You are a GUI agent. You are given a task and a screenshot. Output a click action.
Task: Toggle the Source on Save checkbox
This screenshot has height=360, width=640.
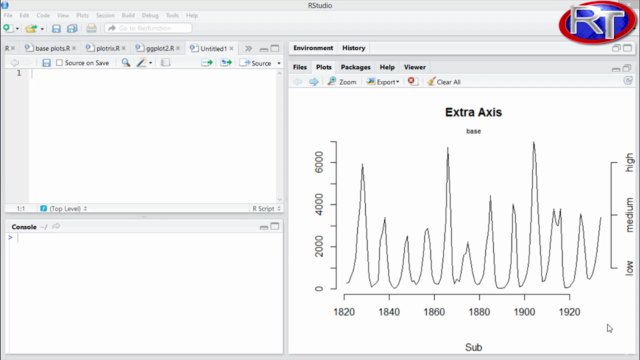click(60, 63)
